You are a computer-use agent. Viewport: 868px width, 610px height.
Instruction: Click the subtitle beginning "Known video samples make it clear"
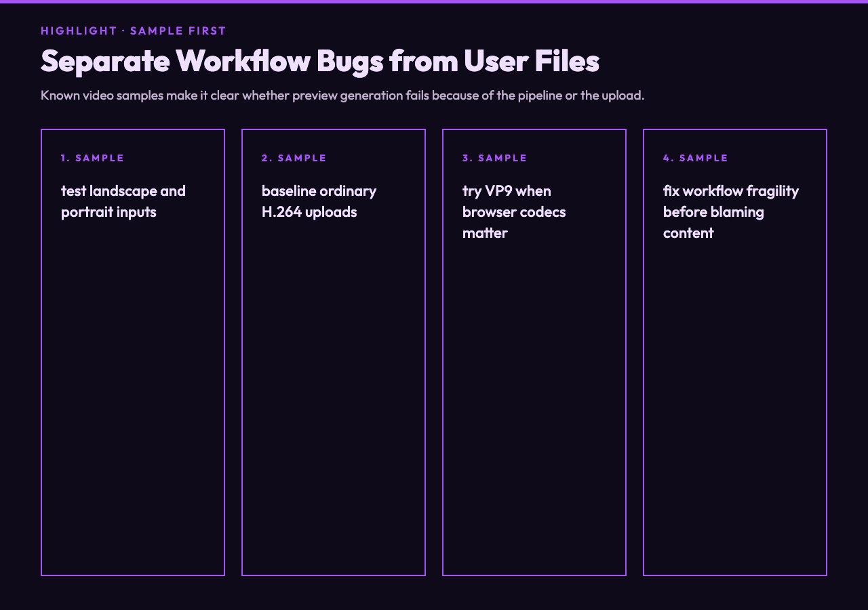(342, 95)
